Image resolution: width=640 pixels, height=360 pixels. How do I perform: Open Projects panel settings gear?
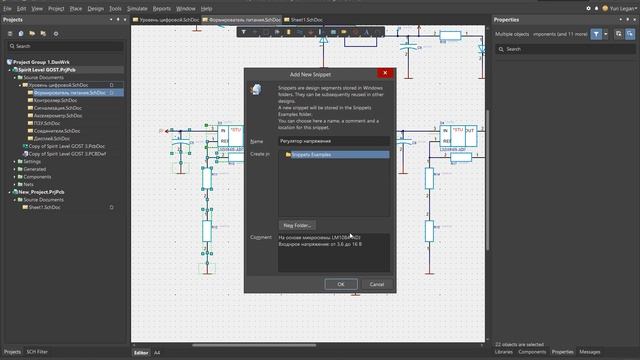(56, 34)
